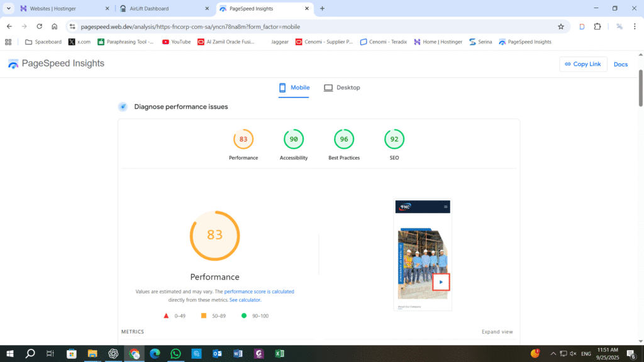Go back to the previous page

tap(9, 26)
